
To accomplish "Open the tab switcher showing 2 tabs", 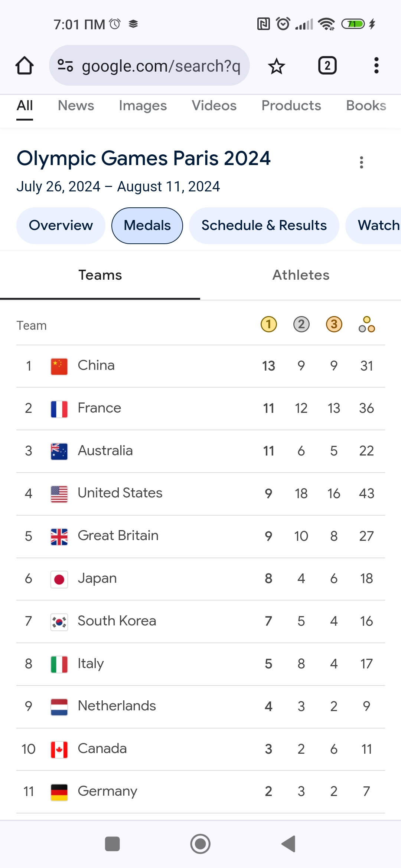I will (327, 66).
